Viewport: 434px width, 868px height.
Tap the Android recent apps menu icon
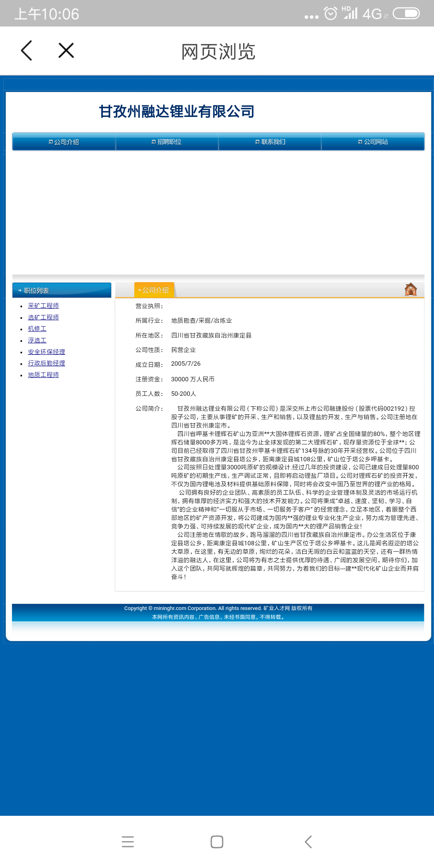(x=128, y=841)
